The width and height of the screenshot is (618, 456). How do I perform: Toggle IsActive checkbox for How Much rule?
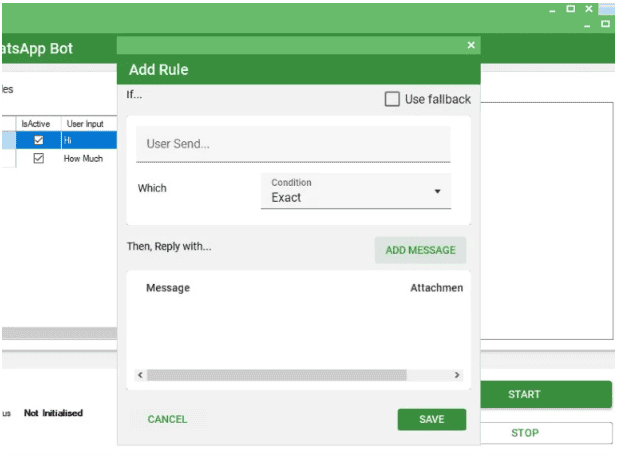pyautogui.click(x=39, y=158)
